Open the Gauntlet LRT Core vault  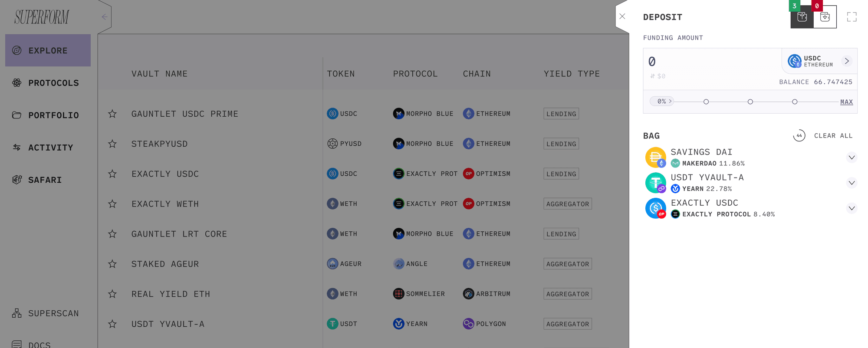[179, 234]
